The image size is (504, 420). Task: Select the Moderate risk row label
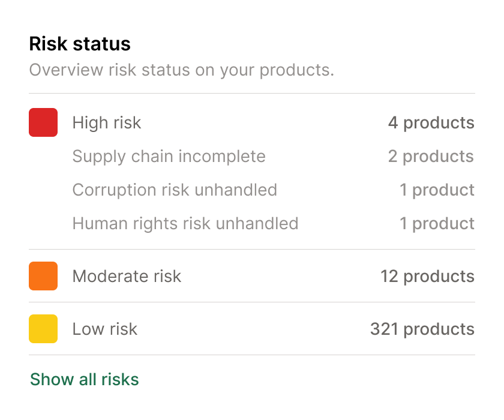click(x=127, y=277)
